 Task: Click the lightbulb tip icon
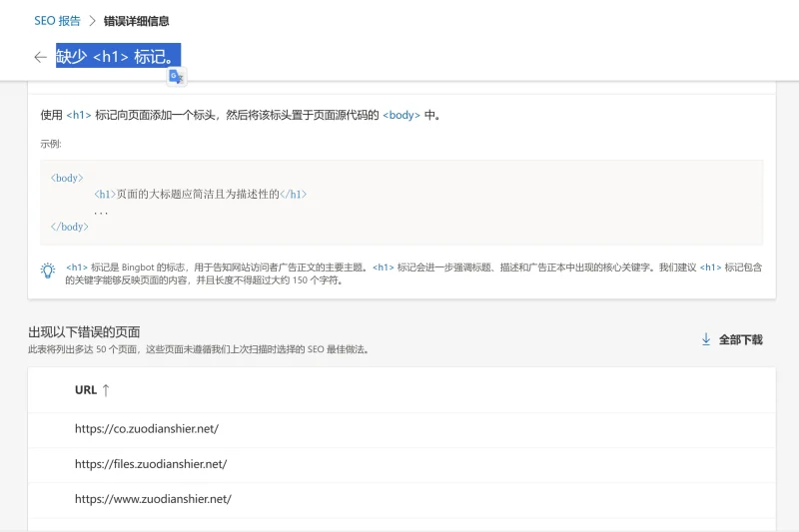pyautogui.click(x=48, y=270)
